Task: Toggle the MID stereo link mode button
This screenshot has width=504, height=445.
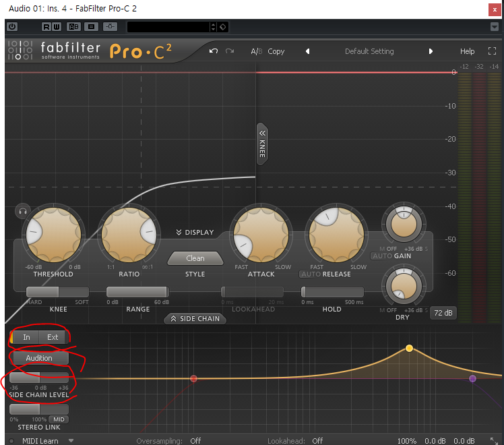Action: (x=59, y=419)
